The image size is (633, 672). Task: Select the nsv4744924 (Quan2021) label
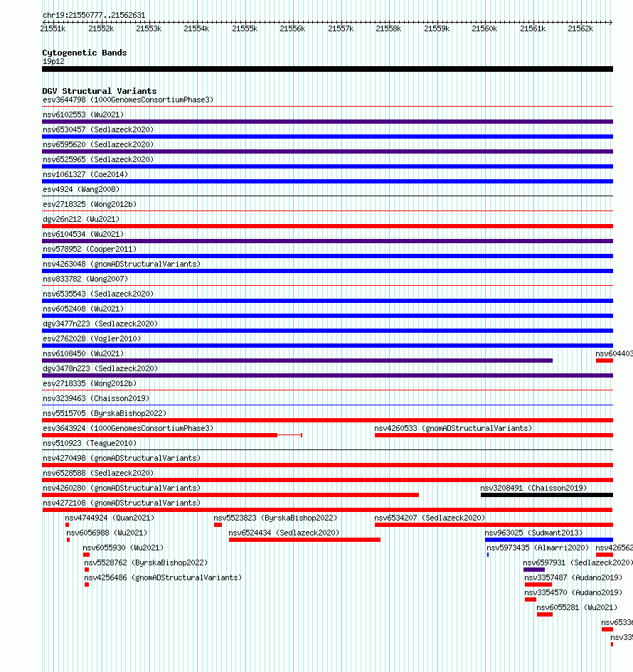pyautogui.click(x=110, y=518)
